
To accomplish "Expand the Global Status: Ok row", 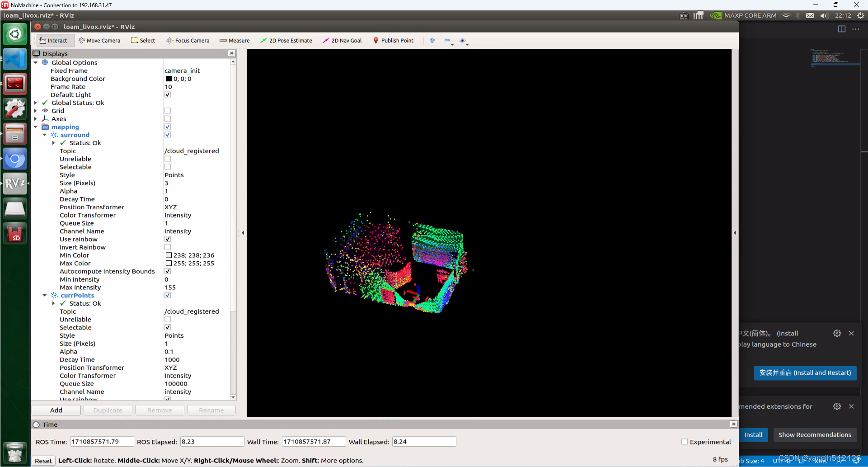I will (x=36, y=103).
